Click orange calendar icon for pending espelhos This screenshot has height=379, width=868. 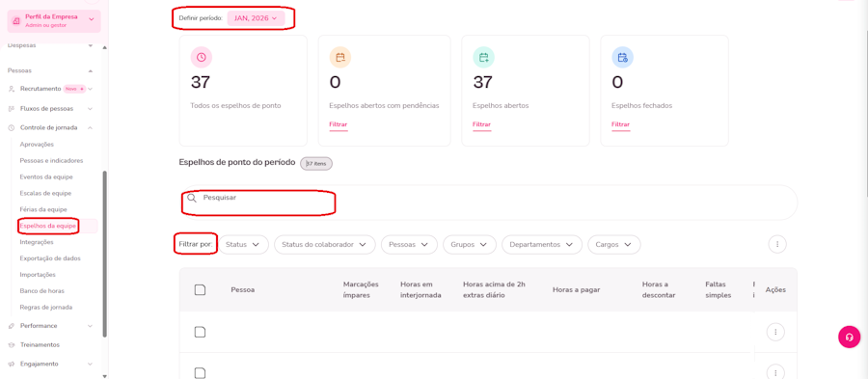[x=340, y=57]
